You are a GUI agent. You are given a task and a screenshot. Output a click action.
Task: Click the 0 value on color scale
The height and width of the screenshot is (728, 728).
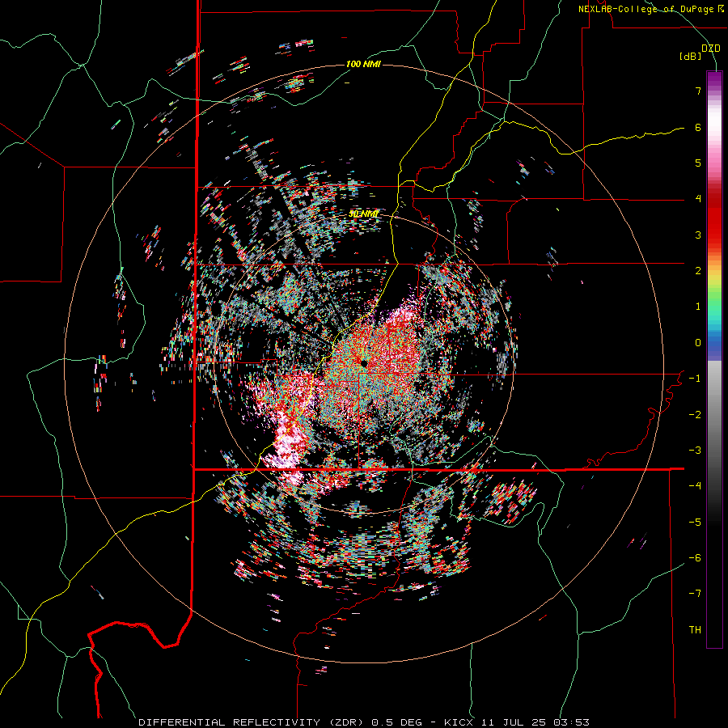pos(698,343)
